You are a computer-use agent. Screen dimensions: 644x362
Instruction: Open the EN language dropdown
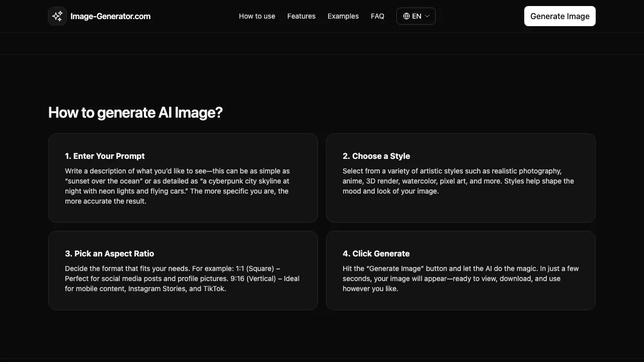tap(416, 16)
